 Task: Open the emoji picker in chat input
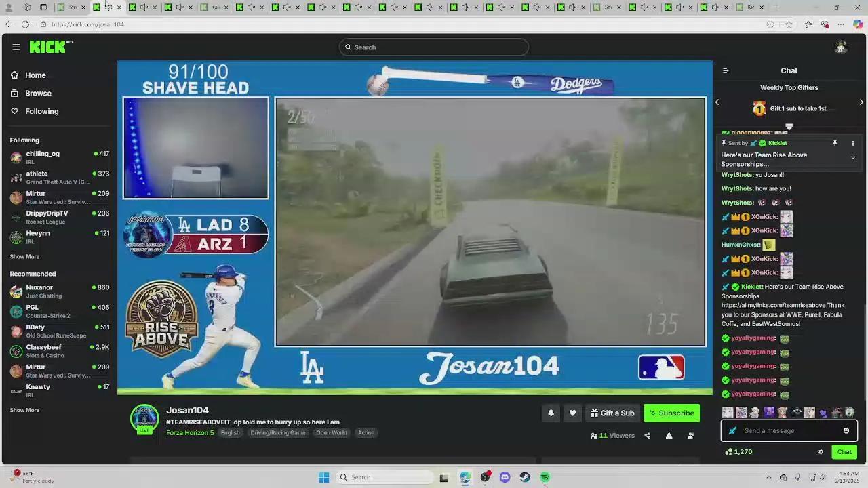846,430
